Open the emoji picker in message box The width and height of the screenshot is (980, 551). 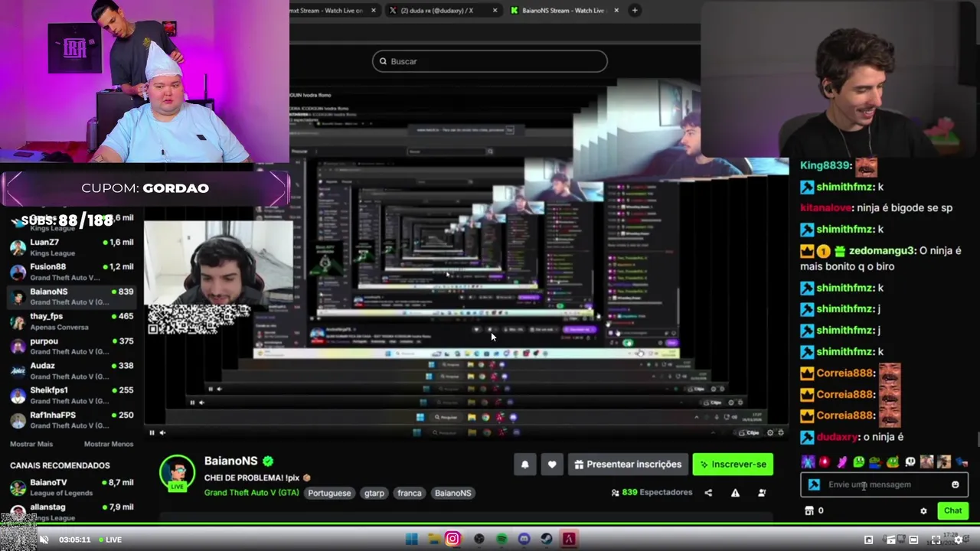[955, 484]
